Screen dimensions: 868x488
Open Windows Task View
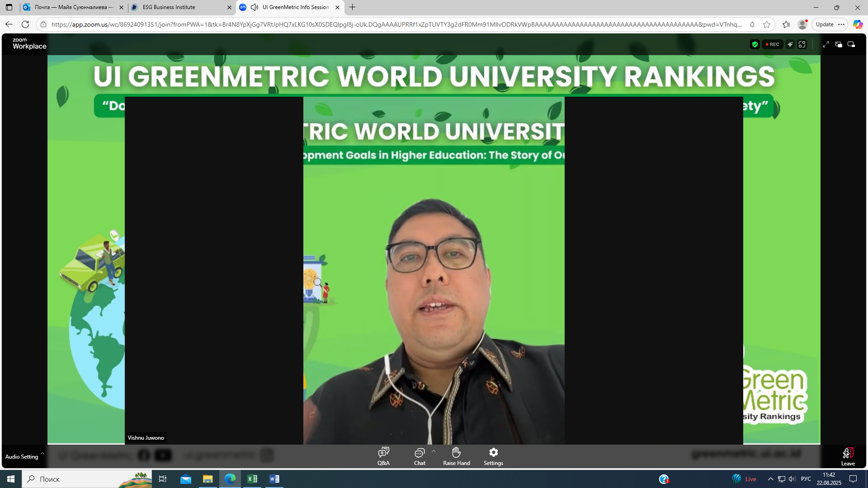[x=163, y=479]
